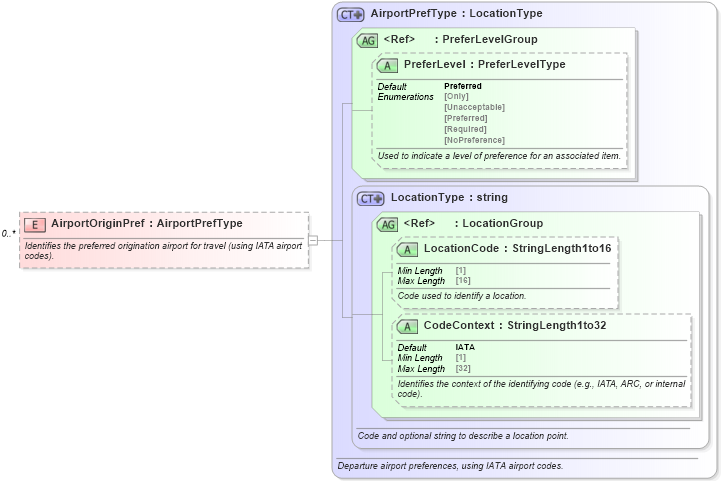Click LocationCode : StringLength1to16 title
The width and height of the screenshot is (722, 481).
[518, 249]
